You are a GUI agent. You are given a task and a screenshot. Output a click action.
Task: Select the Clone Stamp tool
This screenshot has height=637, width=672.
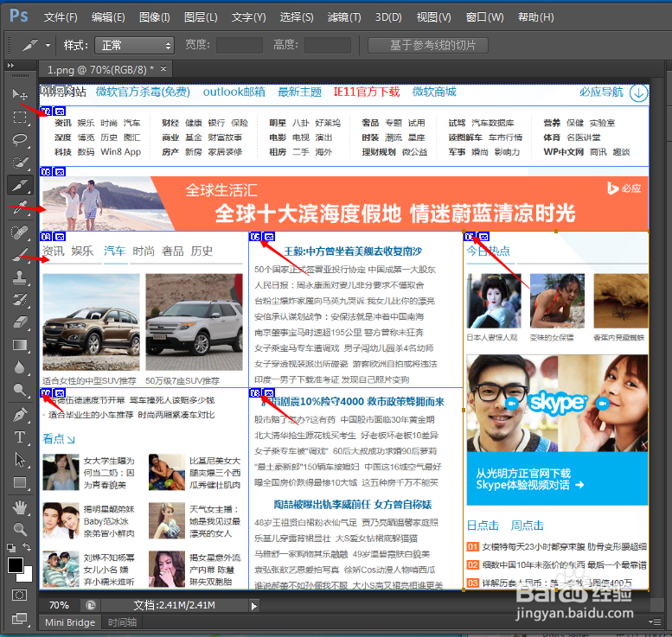pos(20,277)
